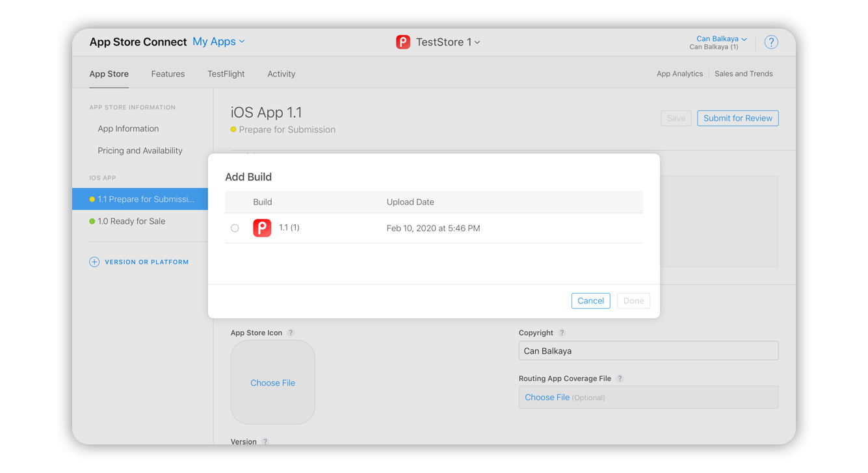Click Choose File for App Store Icon

pyautogui.click(x=272, y=383)
